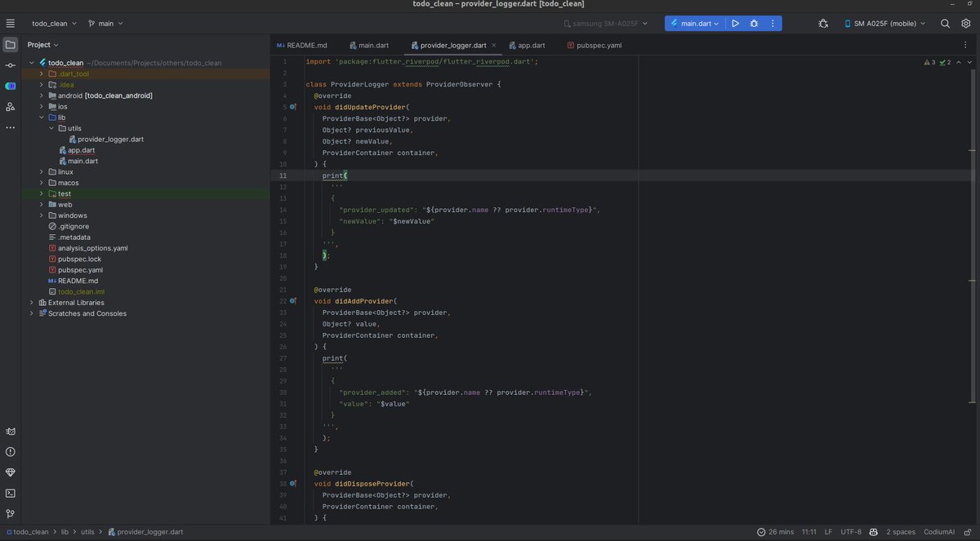Click the override gutter icon for didDisposeProvider

tap(293, 484)
